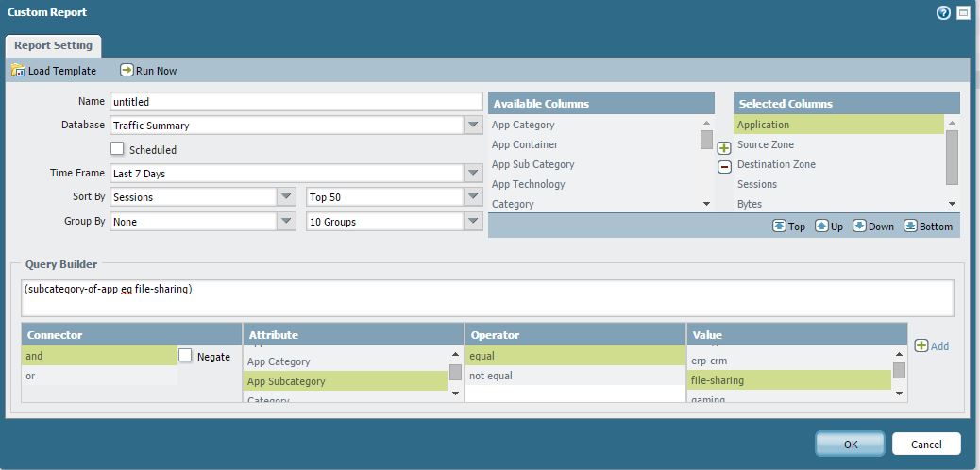Enable the Scheduled checkbox
Viewport: 980px width, 470px height.
117,149
